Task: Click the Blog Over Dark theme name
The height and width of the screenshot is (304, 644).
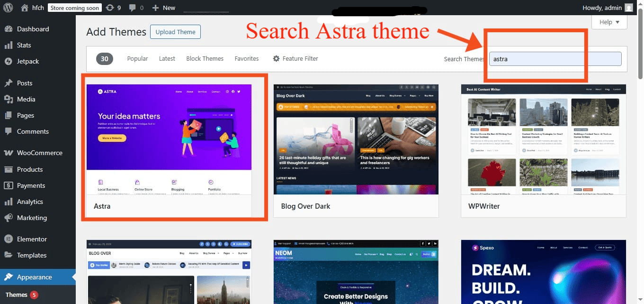Action: click(x=305, y=206)
